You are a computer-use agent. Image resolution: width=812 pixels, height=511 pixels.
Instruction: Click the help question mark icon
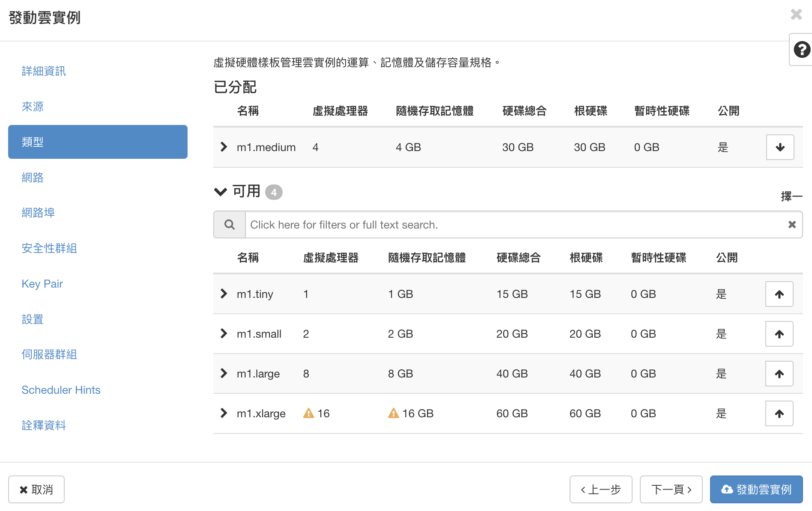click(801, 50)
